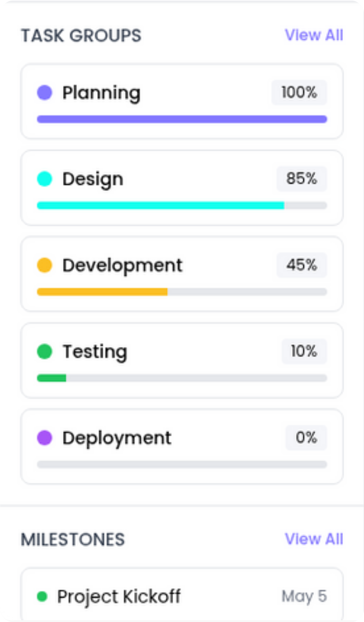Click the green Testing status dot
Viewport: 364px width, 622px height.
45,351
